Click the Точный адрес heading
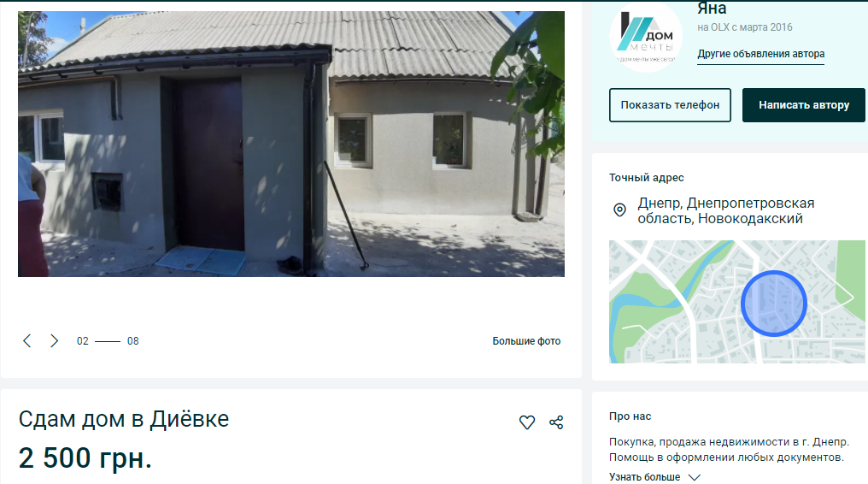This screenshot has width=868, height=484. (x=646, y=178)
